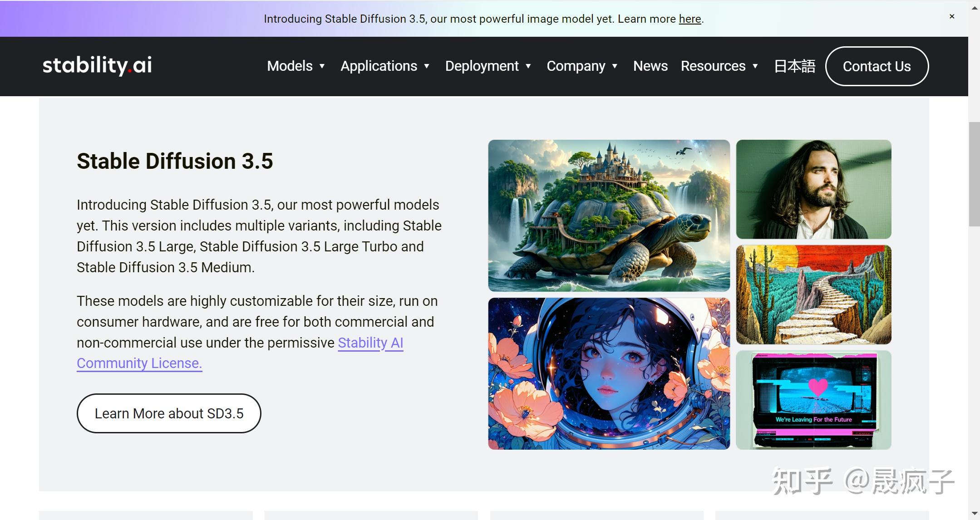The height and width of the screenshot is (520, 980).
Task: Expand the Resources dropdown arrow
Action: tap(755, 66)
